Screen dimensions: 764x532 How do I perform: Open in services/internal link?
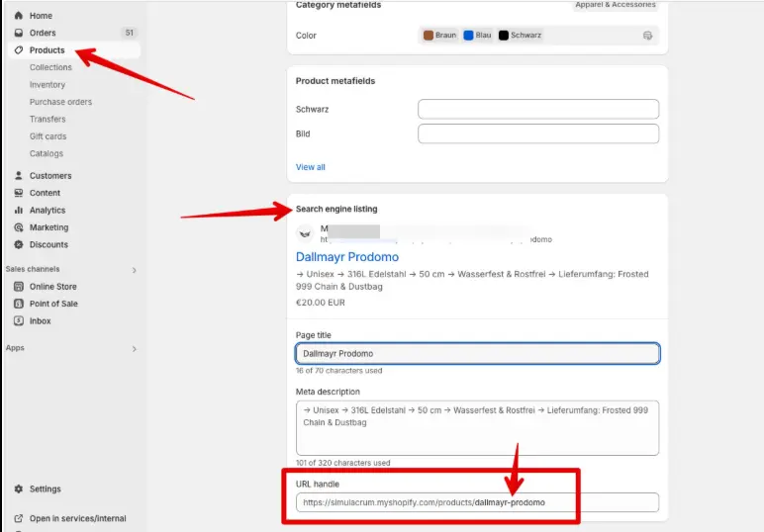point(77,518)
